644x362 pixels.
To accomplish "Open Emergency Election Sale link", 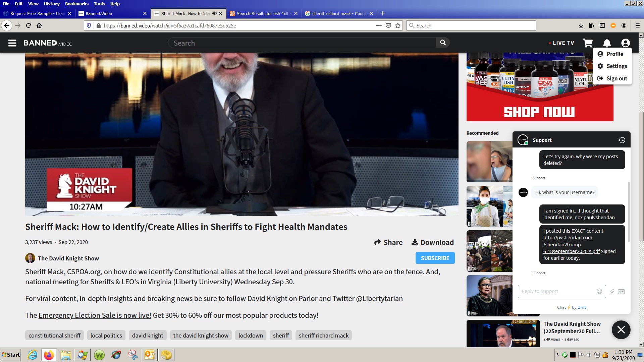I will [x=95, y=315].
